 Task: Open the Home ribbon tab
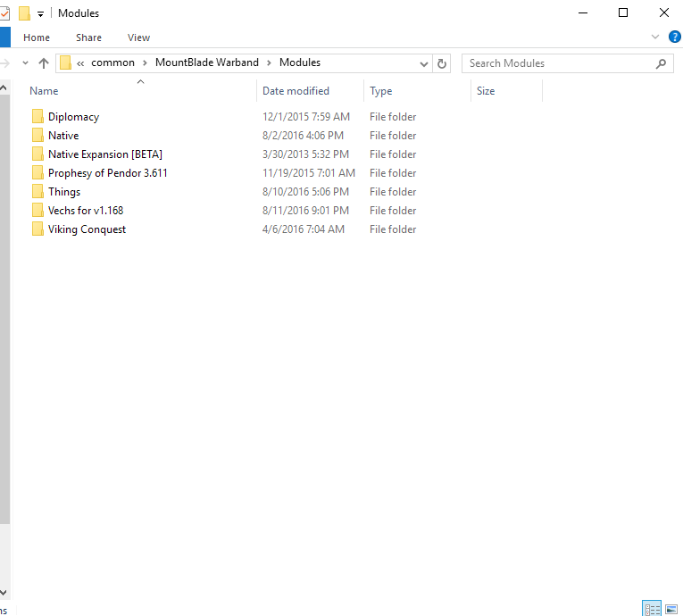click(37, 37)
